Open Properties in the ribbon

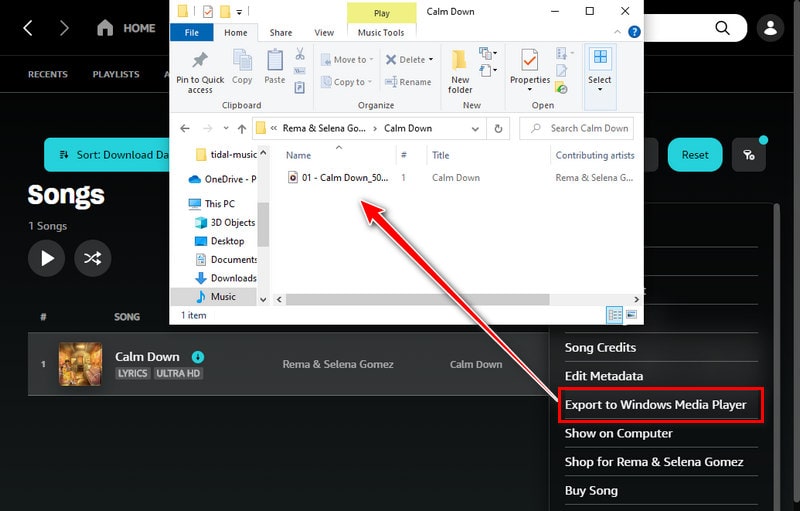[x=530, y=71]
